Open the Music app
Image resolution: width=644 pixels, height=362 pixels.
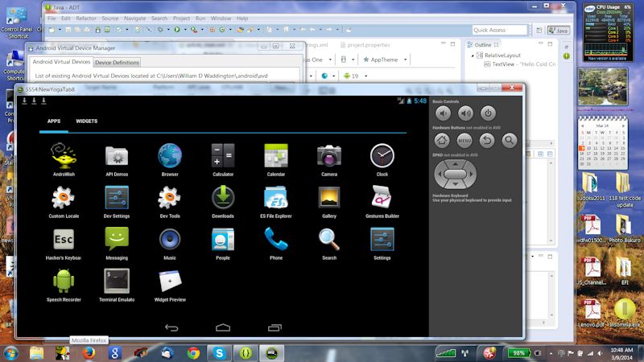(170, 243)
